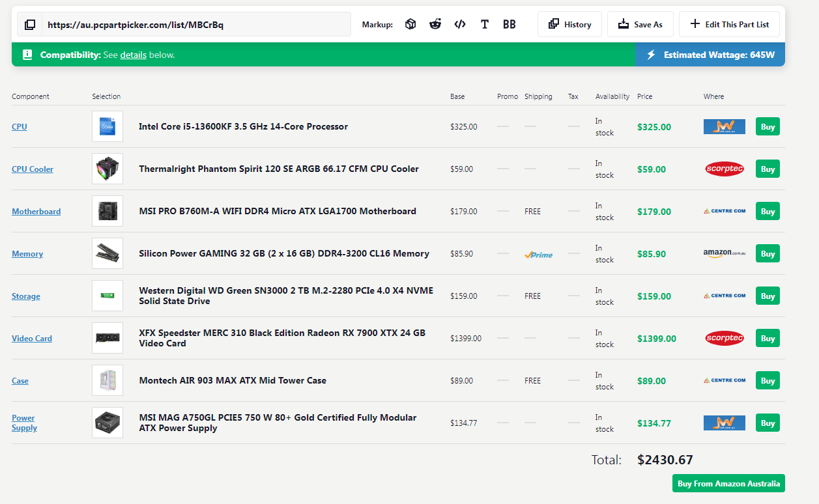
Task: Open the CPU Cooler component link
Action: coord(33,169)
